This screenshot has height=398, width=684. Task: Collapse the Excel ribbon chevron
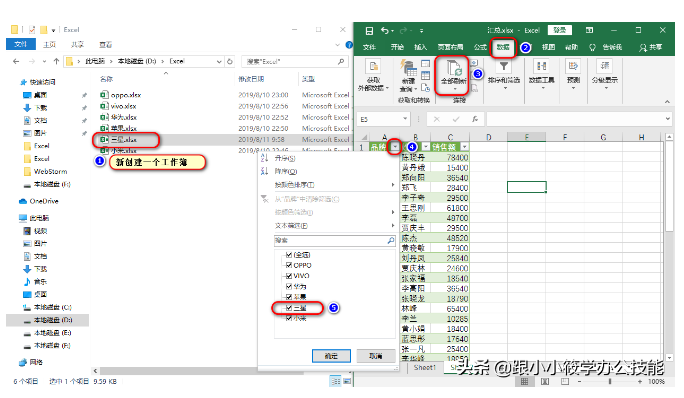pyautogui.click(x=667, y=101)
